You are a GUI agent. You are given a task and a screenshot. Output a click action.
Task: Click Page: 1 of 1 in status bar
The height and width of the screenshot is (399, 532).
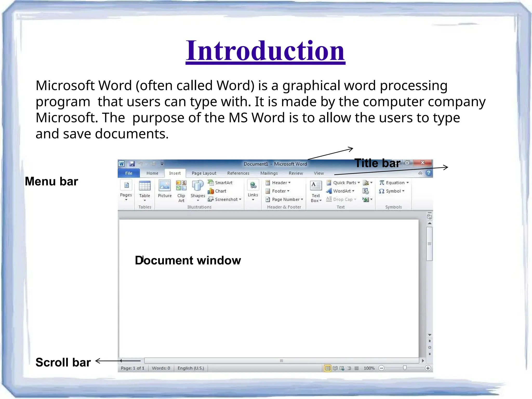tap(132, 368)
